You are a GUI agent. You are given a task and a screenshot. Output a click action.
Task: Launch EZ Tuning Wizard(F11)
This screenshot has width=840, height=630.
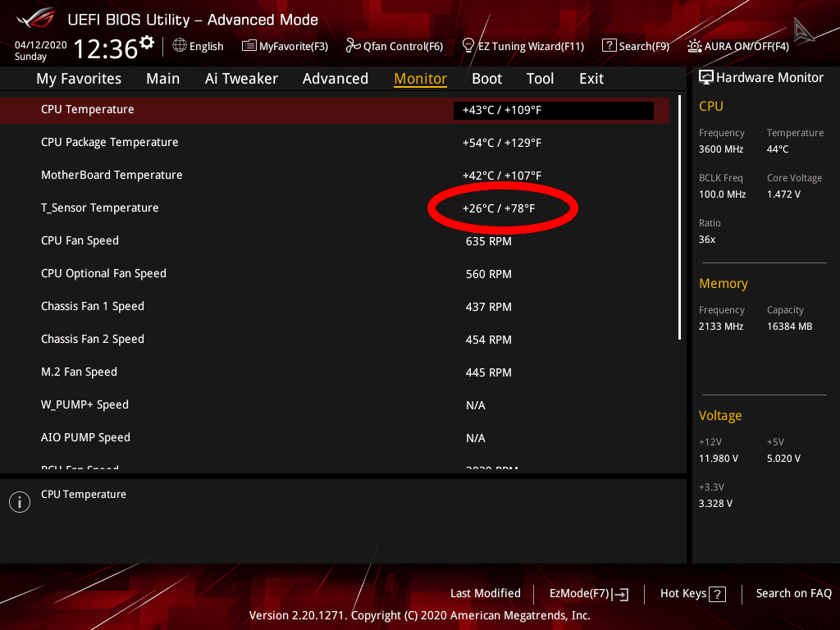coord(523,46)
